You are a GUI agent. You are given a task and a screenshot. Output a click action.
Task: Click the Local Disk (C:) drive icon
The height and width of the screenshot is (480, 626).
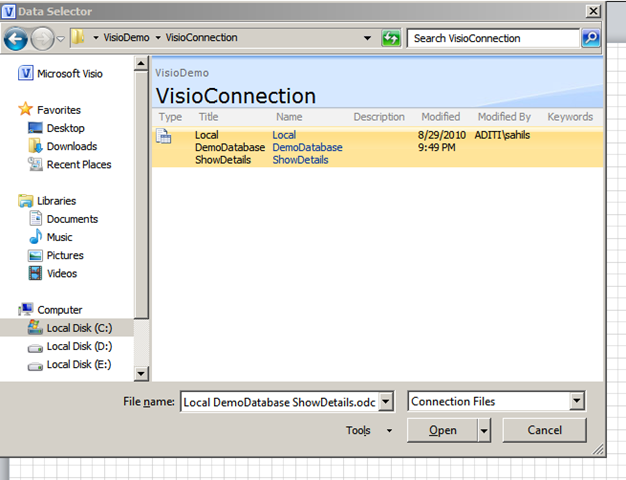[x=35, y=327]
